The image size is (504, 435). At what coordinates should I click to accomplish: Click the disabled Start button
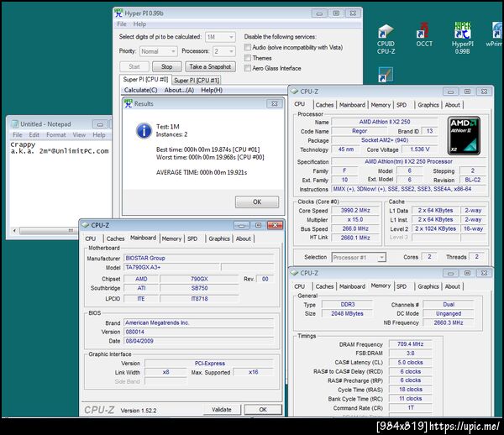click(x=134, y=66)
